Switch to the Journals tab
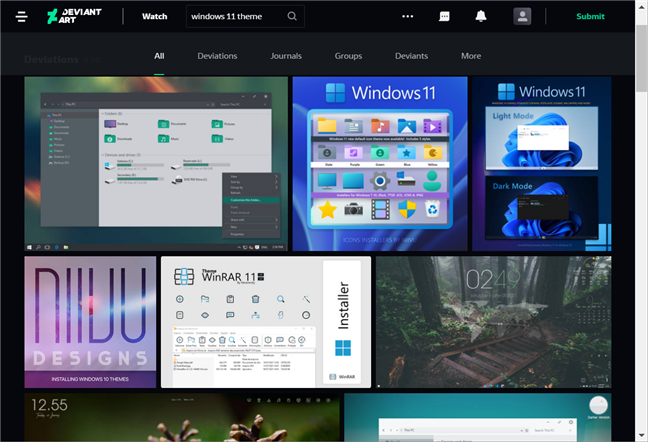Image resolution: width=648 pixels, height=442 pixels. coord(286,56)
